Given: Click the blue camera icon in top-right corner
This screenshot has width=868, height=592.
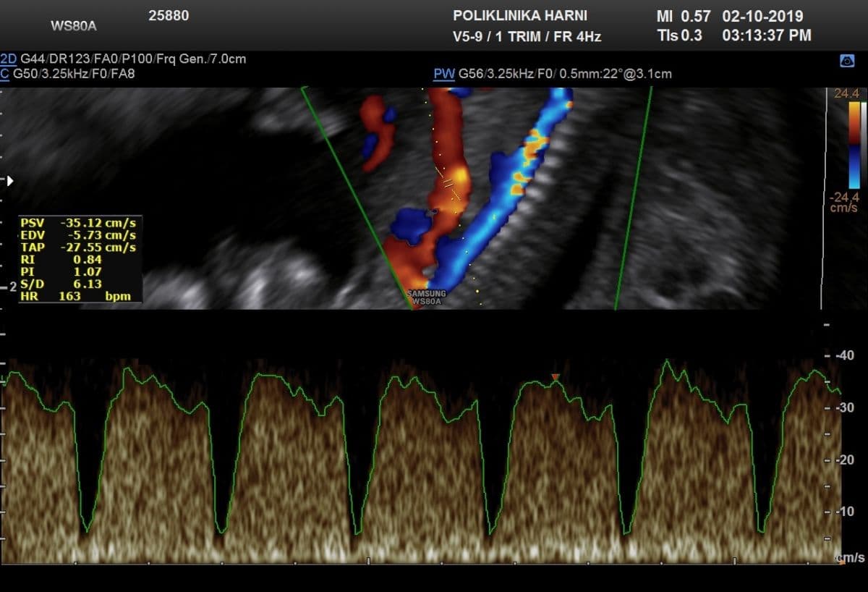Looking at the screenshot, I should coord(847,62).
